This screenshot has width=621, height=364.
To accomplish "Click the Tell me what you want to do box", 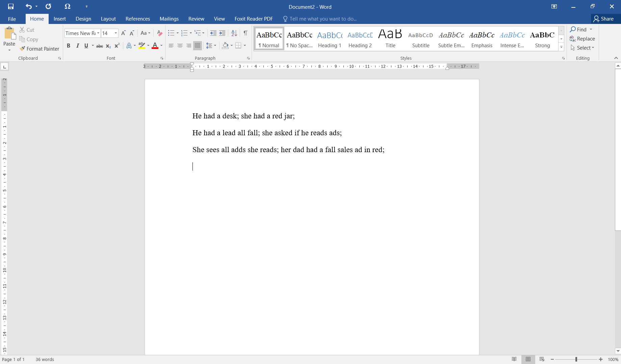I will 320,19.
